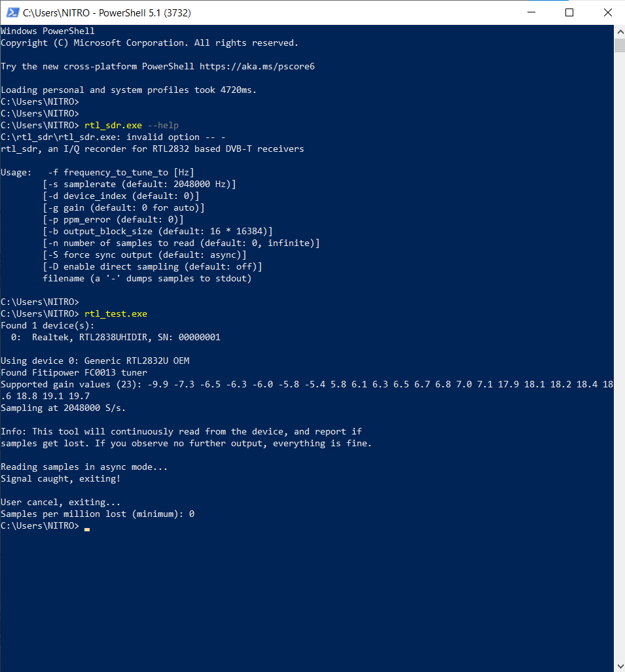Image resolution: width=625 pixels, height=672 pixels.
Task: Click the yellow rtl_sdr.exe command text
Action: click(113, 126)
